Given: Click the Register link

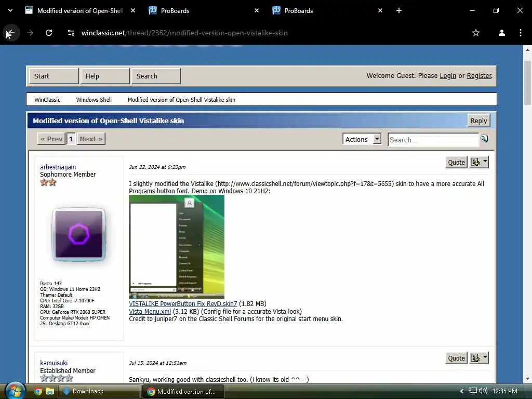Looking at the screenshot, I should [x=479, y=76].
